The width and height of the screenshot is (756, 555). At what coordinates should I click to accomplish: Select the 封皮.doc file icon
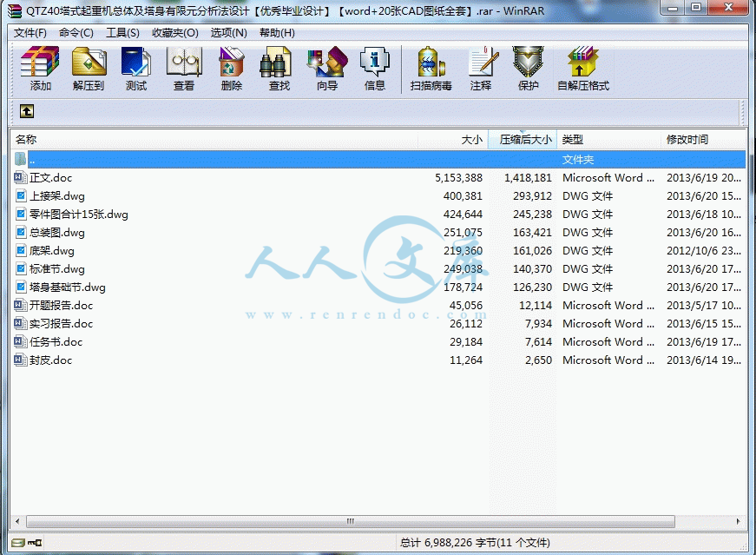(x=20, y=360)
